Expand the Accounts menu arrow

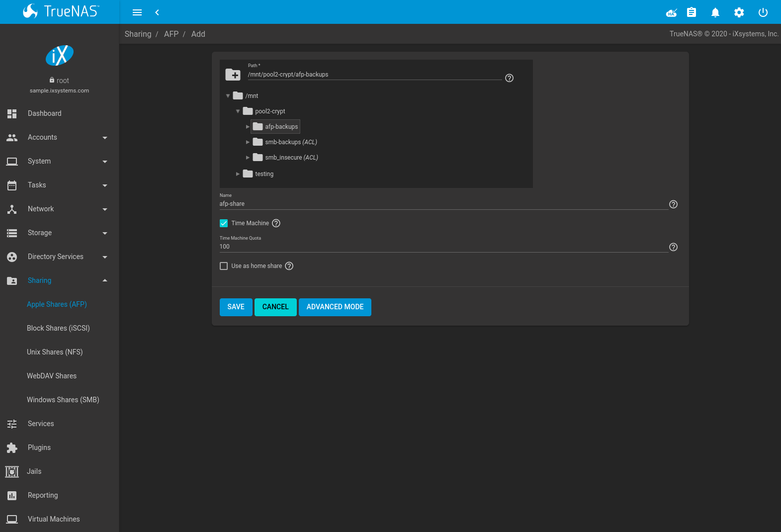point(105,138)
